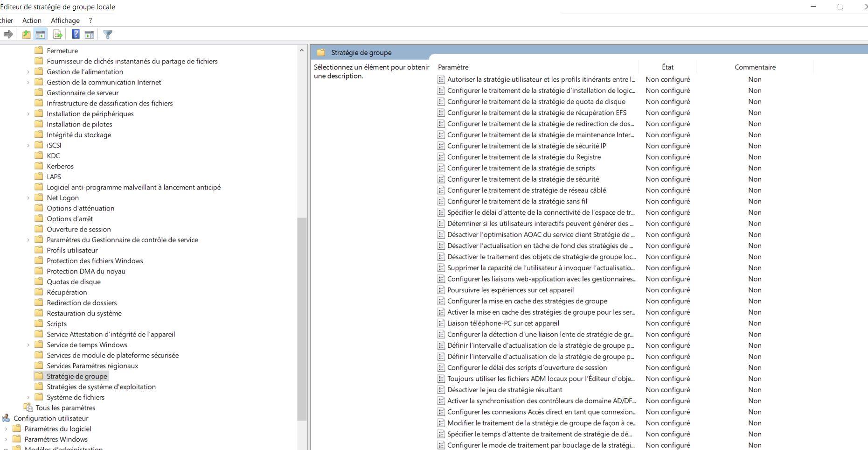The height and width of the screenshot is (450, 868).
Task: Select the Scripts folder in tree
Action: pos(56,324)
